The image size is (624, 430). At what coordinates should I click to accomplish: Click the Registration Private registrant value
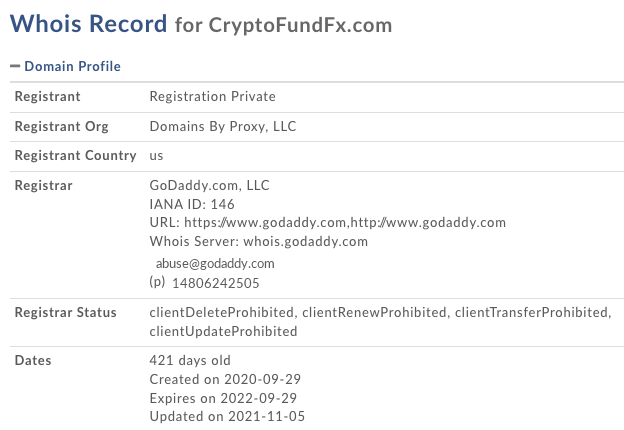pos(212,97)
